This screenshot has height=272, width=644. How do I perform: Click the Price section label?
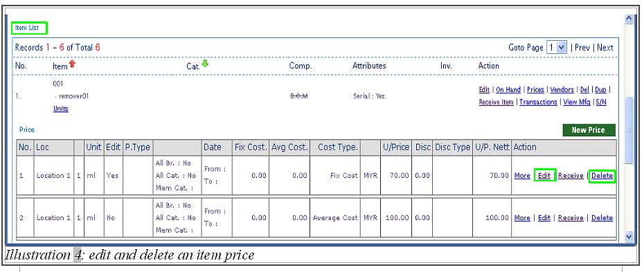click(x=27, y=129)
